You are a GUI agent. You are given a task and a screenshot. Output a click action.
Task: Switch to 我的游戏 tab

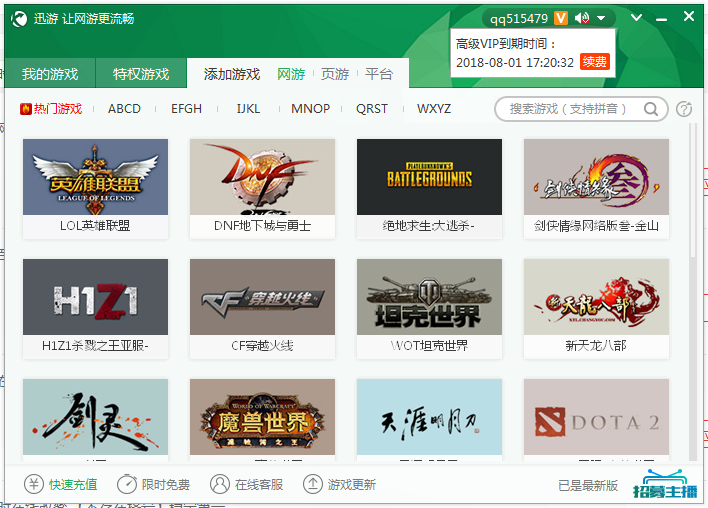[50, 74]
